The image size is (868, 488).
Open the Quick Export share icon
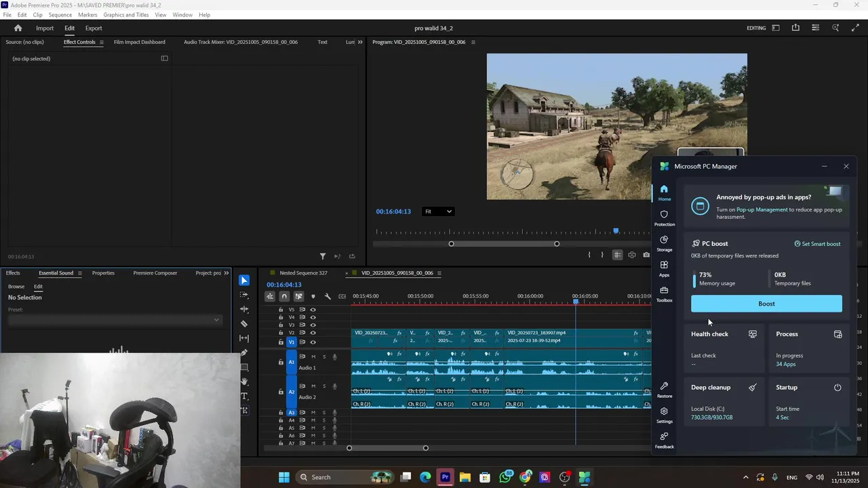(x=795, y=28)
